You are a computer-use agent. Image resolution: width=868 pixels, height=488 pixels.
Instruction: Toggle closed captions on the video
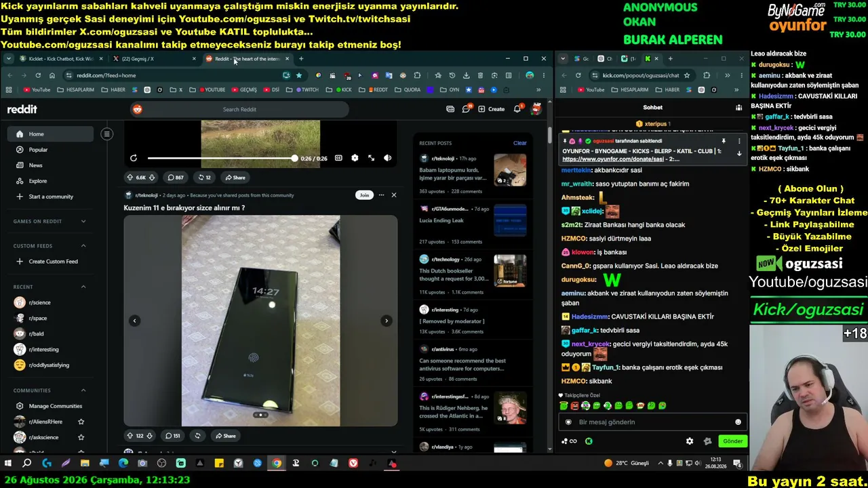coord(338,158)
